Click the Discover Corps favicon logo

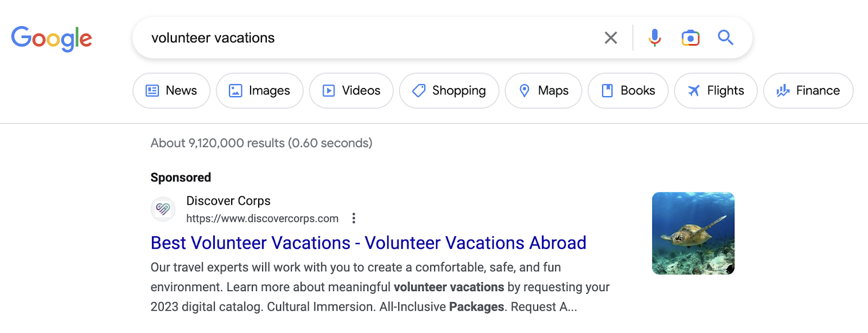point(163,209)
